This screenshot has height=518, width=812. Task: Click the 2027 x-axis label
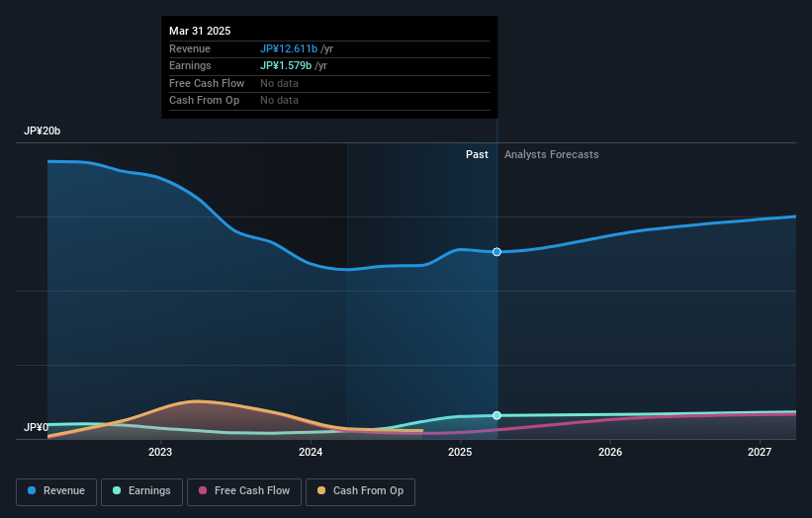pos(760,453)
